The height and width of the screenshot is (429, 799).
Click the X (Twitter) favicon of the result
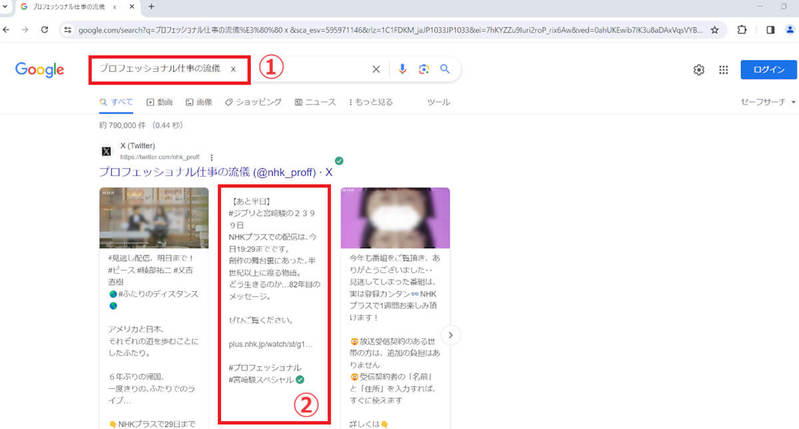click(106, 151)
